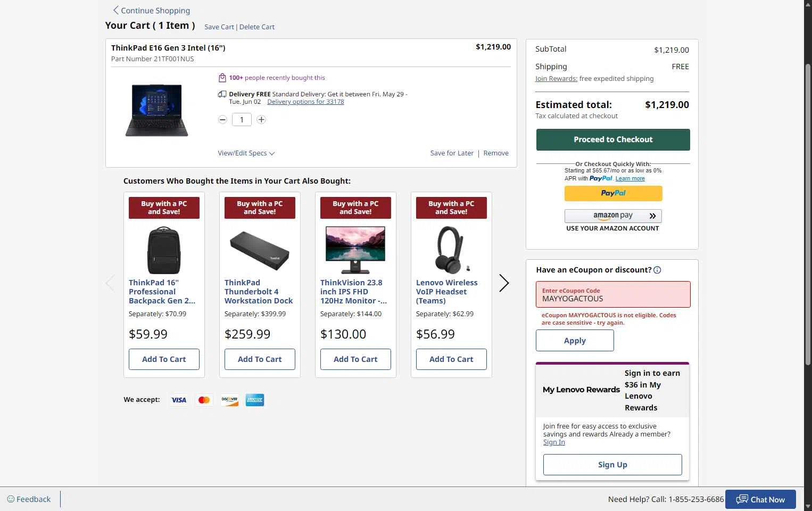The width and height of the screenshot is (812, 511).
Task: Open the ThinkPad backpack product image
Action: click(x=164, y=250)
